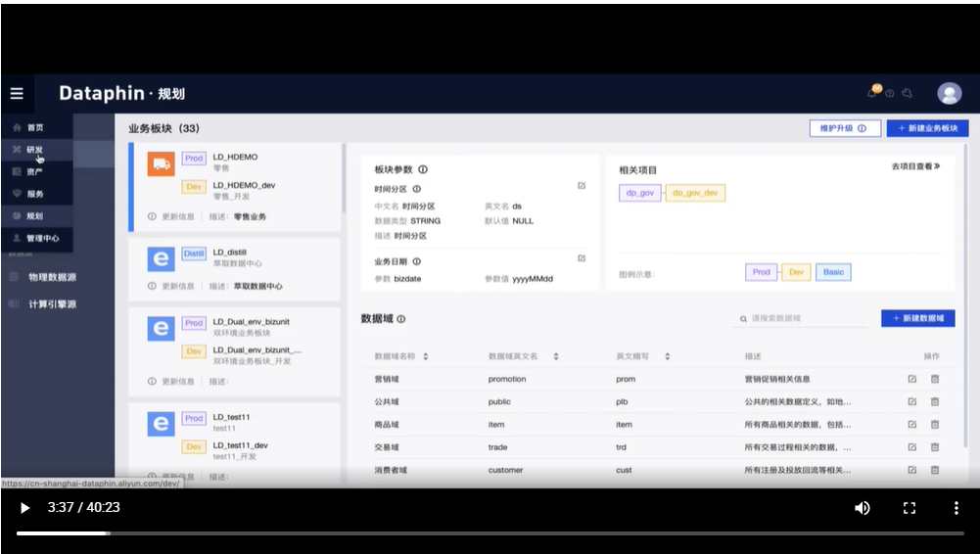
Task: Click the LD_HDEMO truck icon
Action: (161, 163)
